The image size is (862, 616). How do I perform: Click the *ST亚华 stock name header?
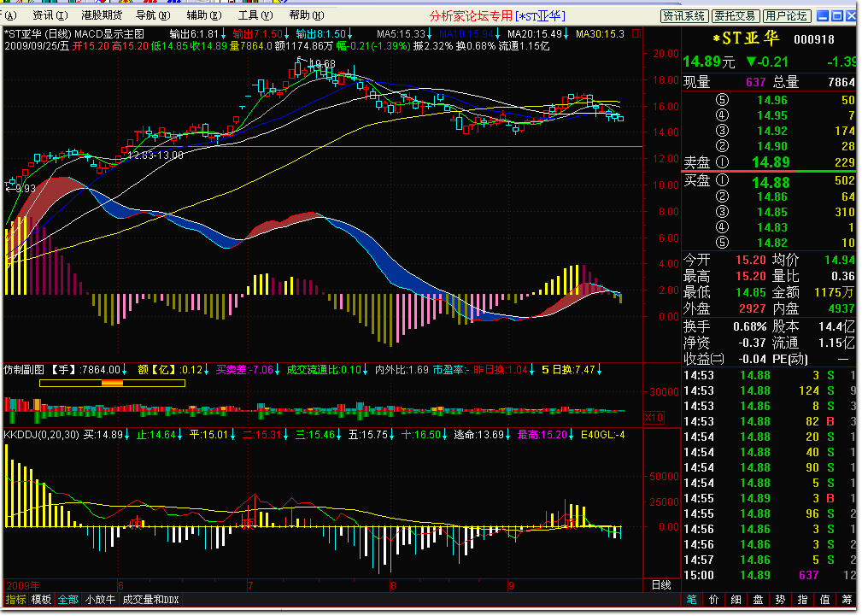click(746, 38)
